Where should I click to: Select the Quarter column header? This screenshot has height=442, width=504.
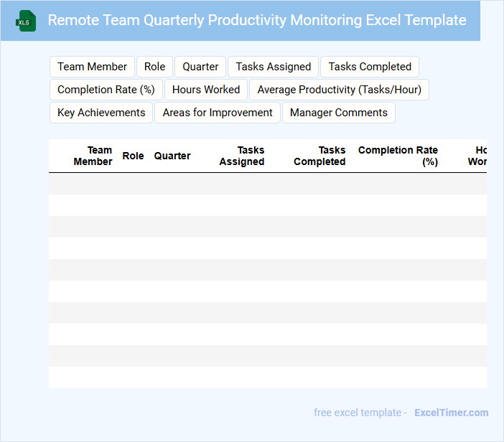point(172,156)
